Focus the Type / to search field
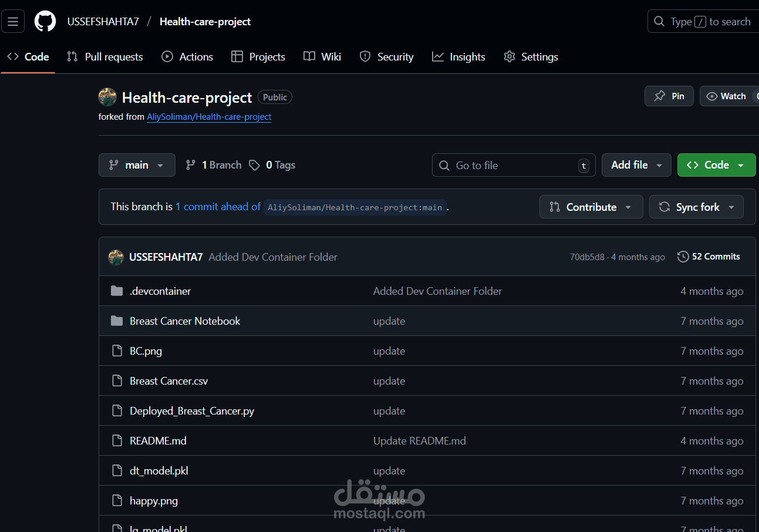The width and height of the screenshot is (759, 532). 703,22
